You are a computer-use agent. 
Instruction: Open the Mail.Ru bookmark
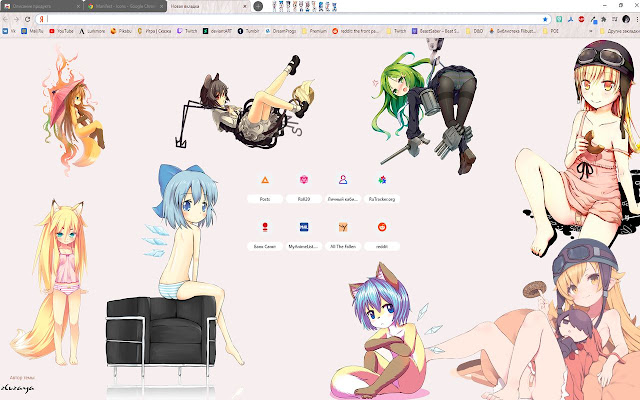point(32,31)
